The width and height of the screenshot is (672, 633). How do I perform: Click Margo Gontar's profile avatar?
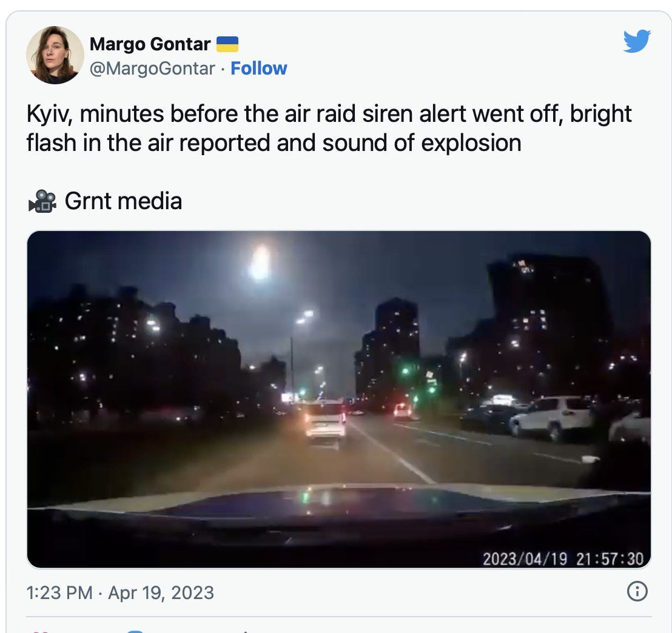pos(55,55)
